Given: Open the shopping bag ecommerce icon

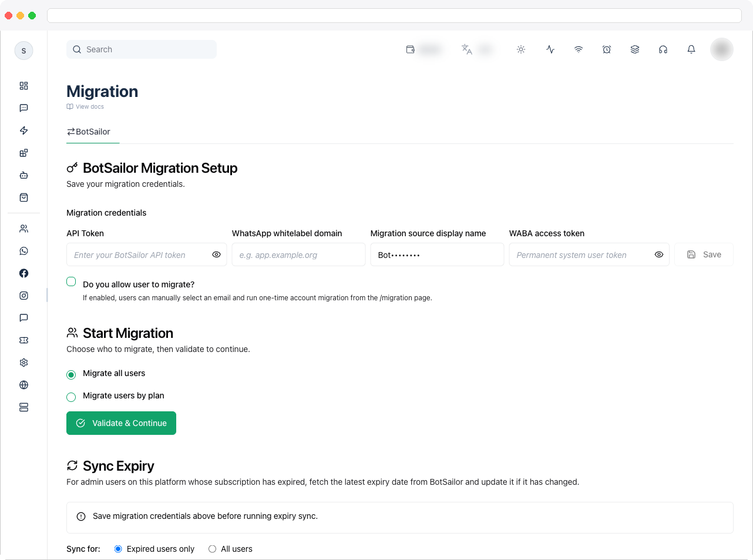Looking at the screenshot, I should coord(23,197).
